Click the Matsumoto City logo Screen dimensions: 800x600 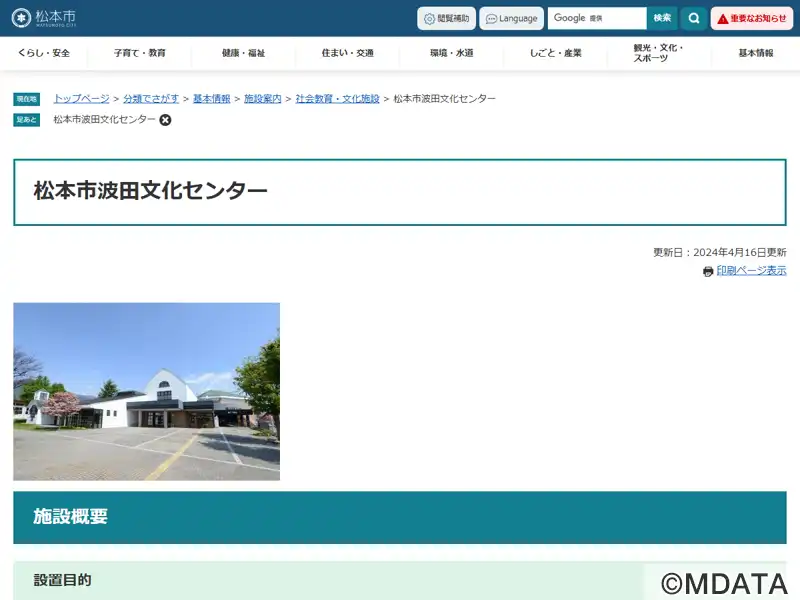pyautogui.click(x=44, y=18)
